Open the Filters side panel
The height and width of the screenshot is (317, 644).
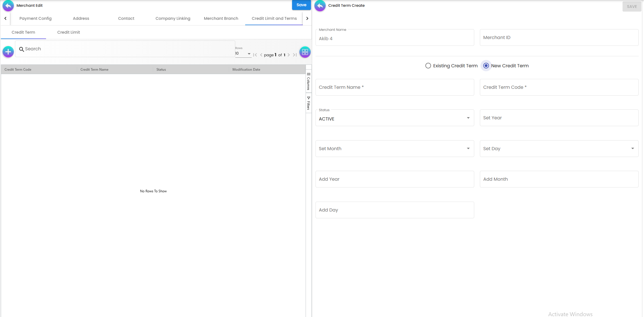click(x=308, y=103)
